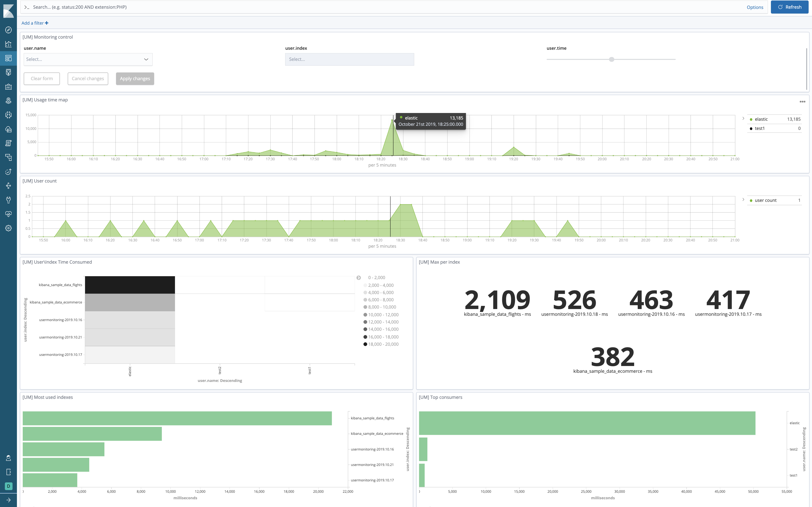The width and height of the screenshot is (812, 507).
Task: Go to Visualize in the sidebar
Action: (8, 44)
